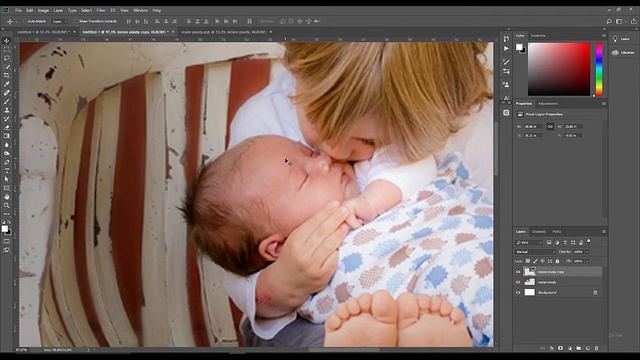
Task: Open the Window menu
Action: click(141, 10)
